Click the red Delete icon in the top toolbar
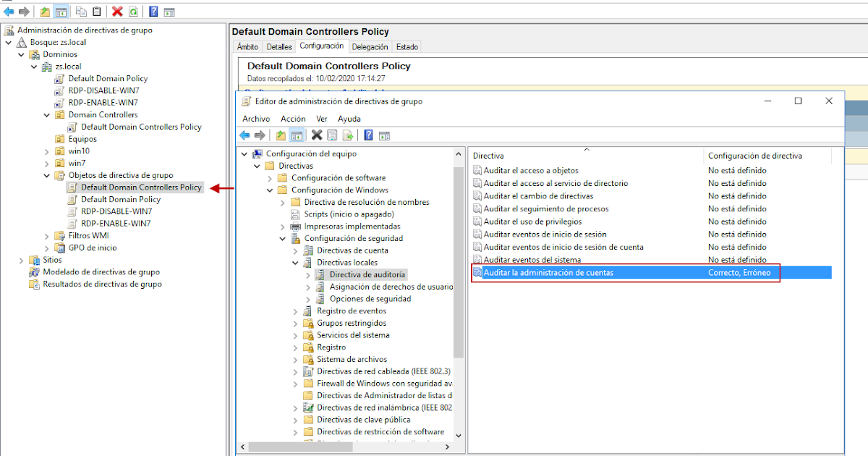This screenshot has width=868, height=456. point(118,11)
